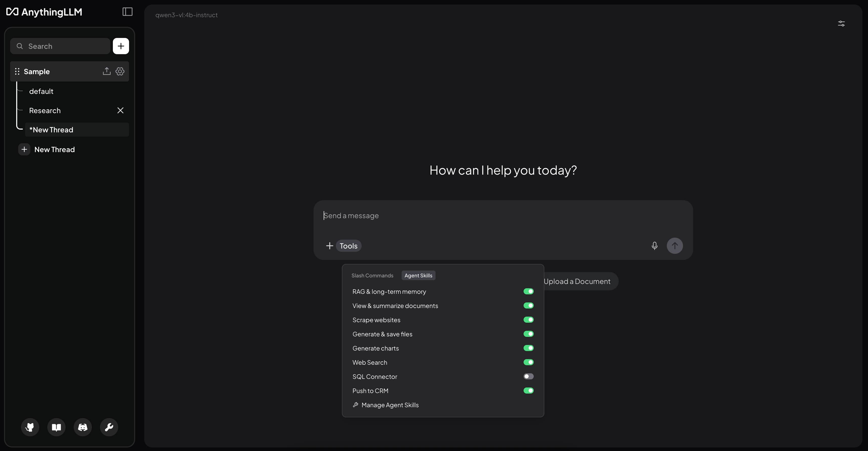Open settings with the wrench icon
This screenshot has height=451, width=868.
click(109, 427)
